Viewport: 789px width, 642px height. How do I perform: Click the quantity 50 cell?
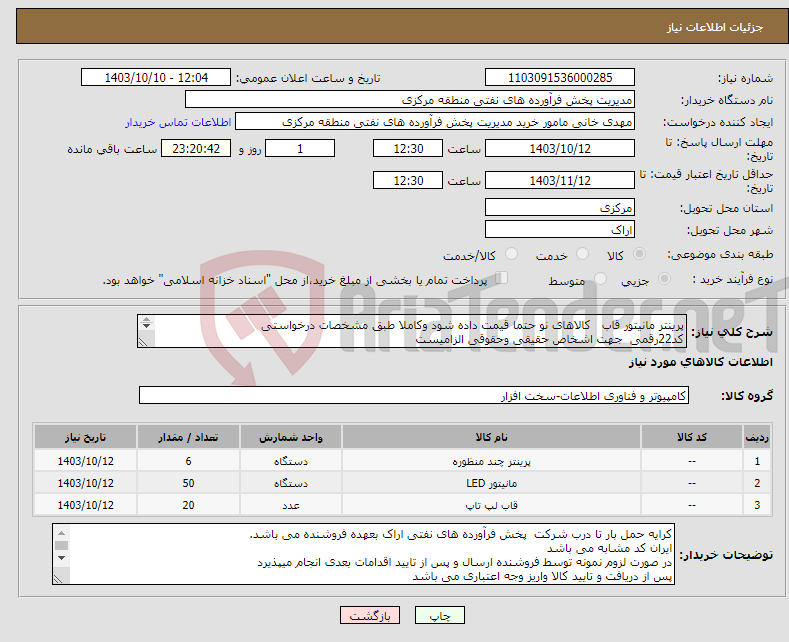188,484
